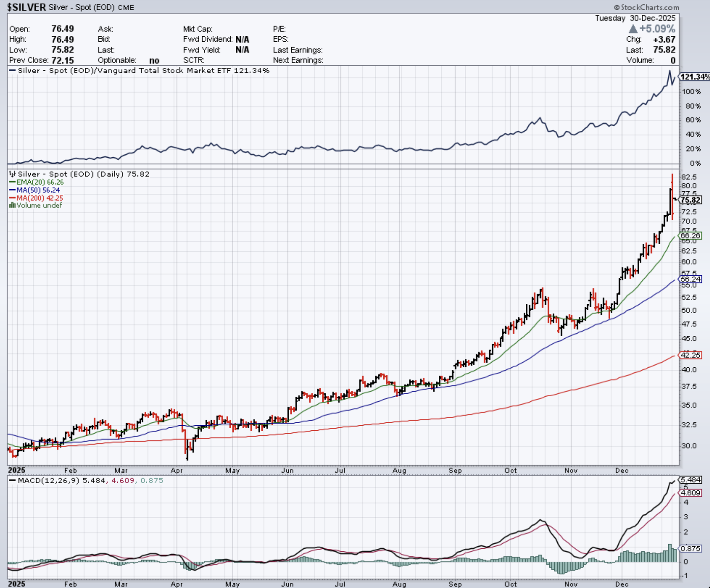Click the 66.26 EMA value axis tag
Viewport: 710px width, 588px height.
click(x=690, y=236)
